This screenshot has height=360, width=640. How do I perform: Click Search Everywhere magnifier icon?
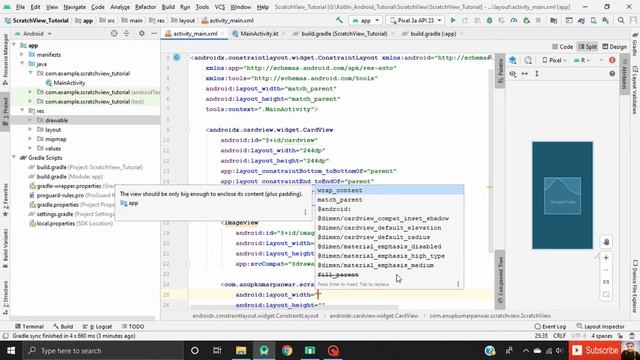tap(621, 20)
